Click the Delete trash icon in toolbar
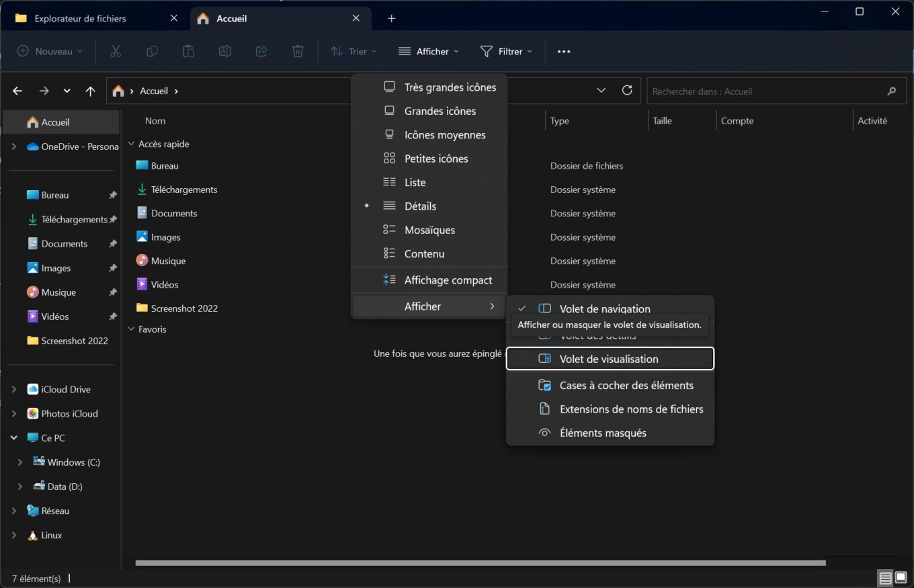914x588 pixels. pyautogui.click(x=298, y=51)
